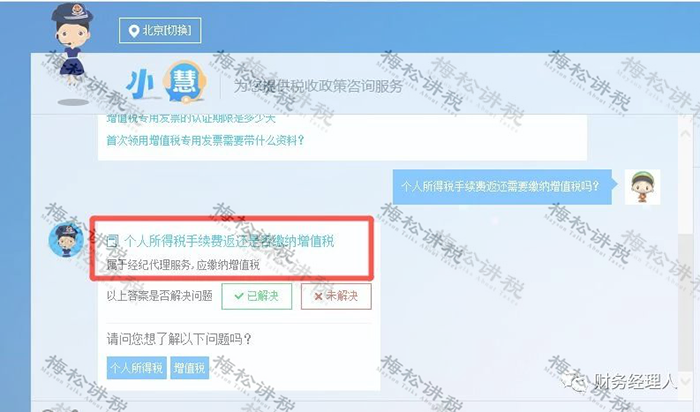Click the grey chat scrollbar thumb
This screenshot has height=412, width=700.
(686, 301)
